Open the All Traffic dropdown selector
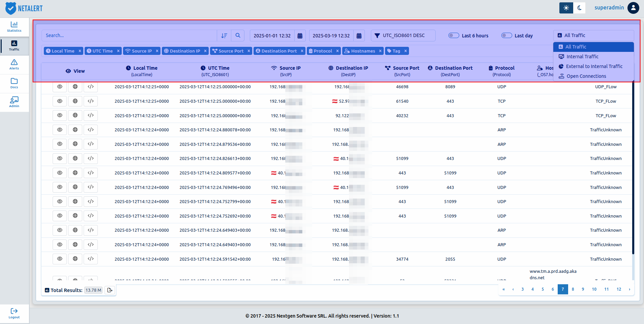This screenshot has height=324, width=644. 593,35
